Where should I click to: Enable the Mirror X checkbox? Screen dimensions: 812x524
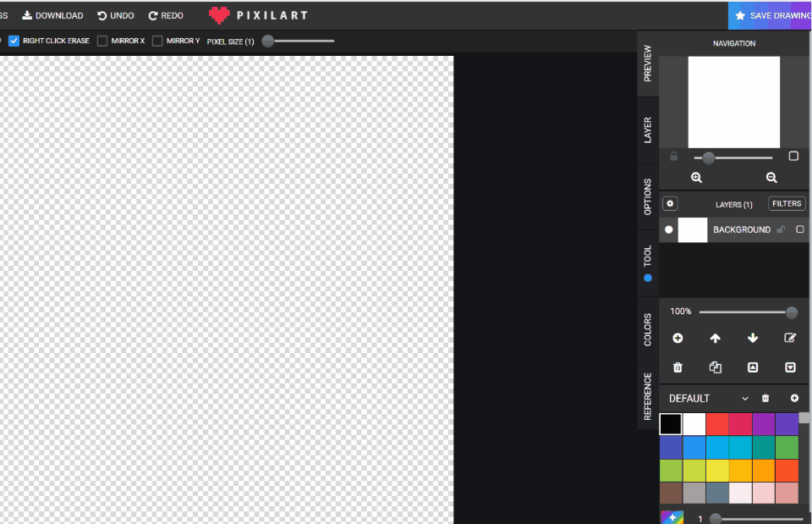pyautogui.click(x=102, y=41)
